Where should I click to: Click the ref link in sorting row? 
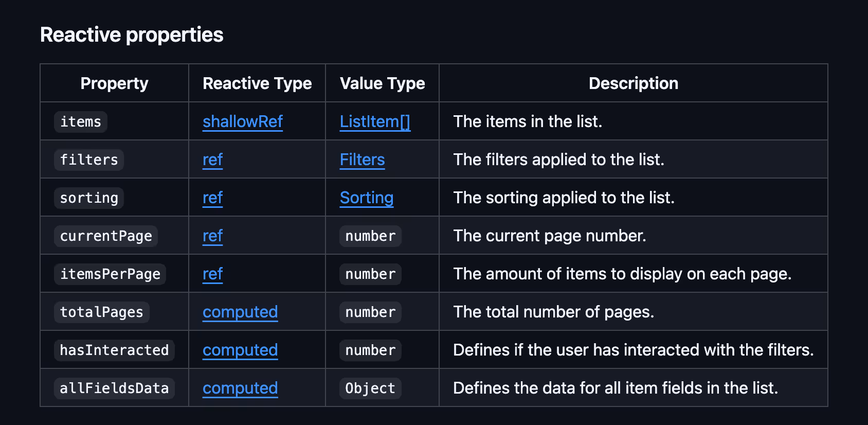tap(212, 198)
